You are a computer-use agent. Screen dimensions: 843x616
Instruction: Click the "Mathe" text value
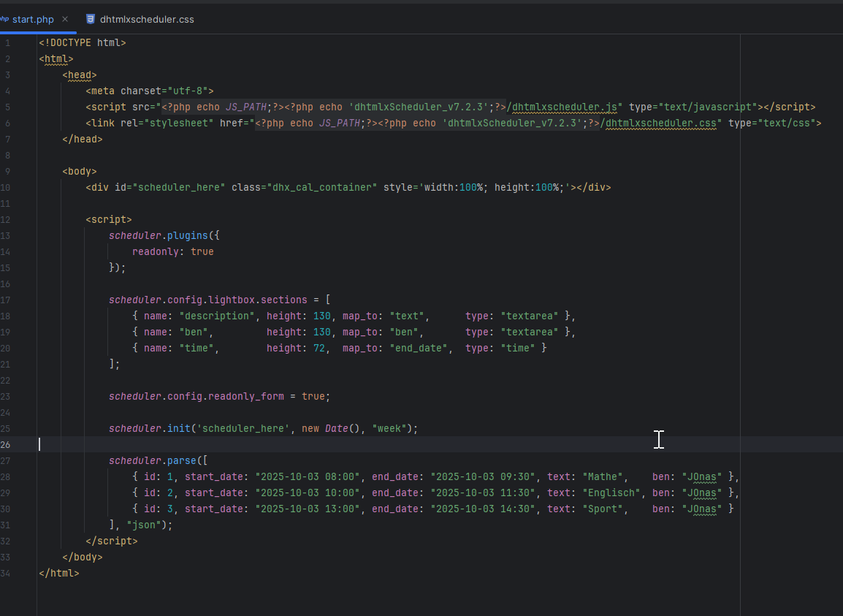point(601,476)
